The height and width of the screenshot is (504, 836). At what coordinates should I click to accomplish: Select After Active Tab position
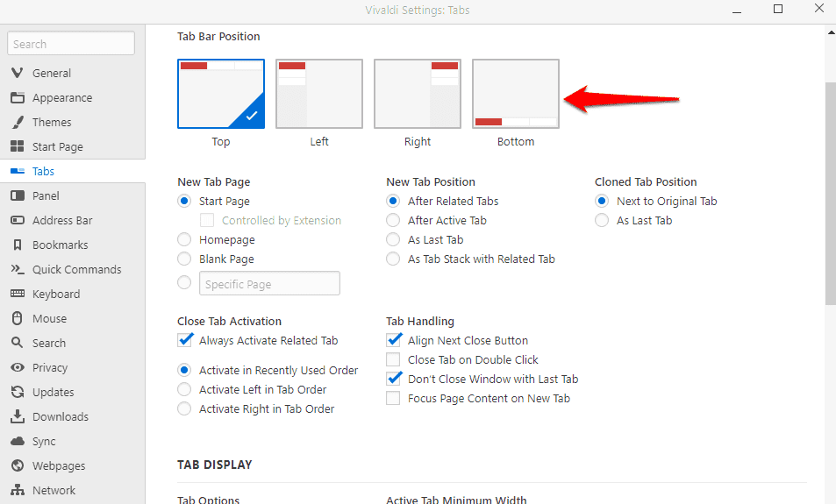point(393,220)
